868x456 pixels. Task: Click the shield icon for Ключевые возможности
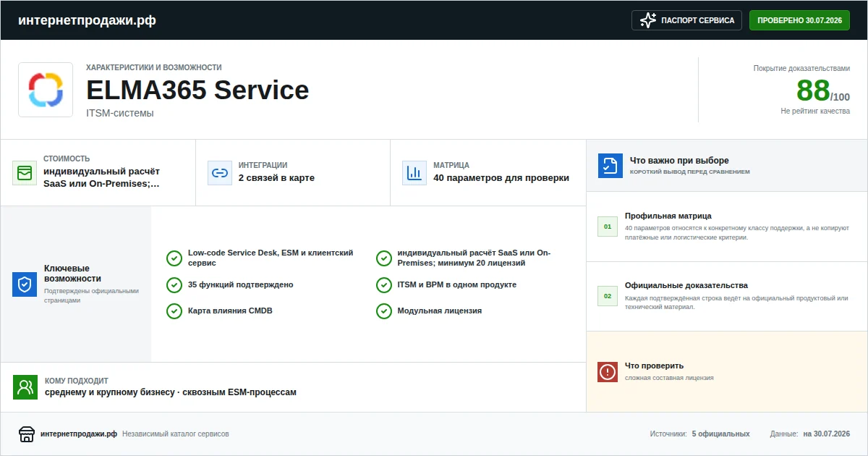(x=25, y=284)
